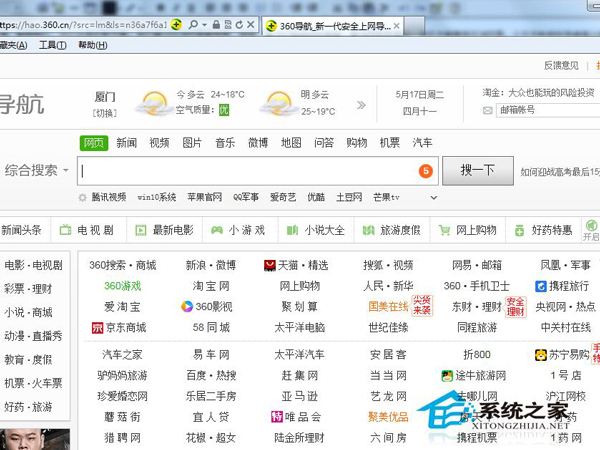Click today's weather cloud icon
The width and height of the screenshot is (600, 450).
point(154,103)
